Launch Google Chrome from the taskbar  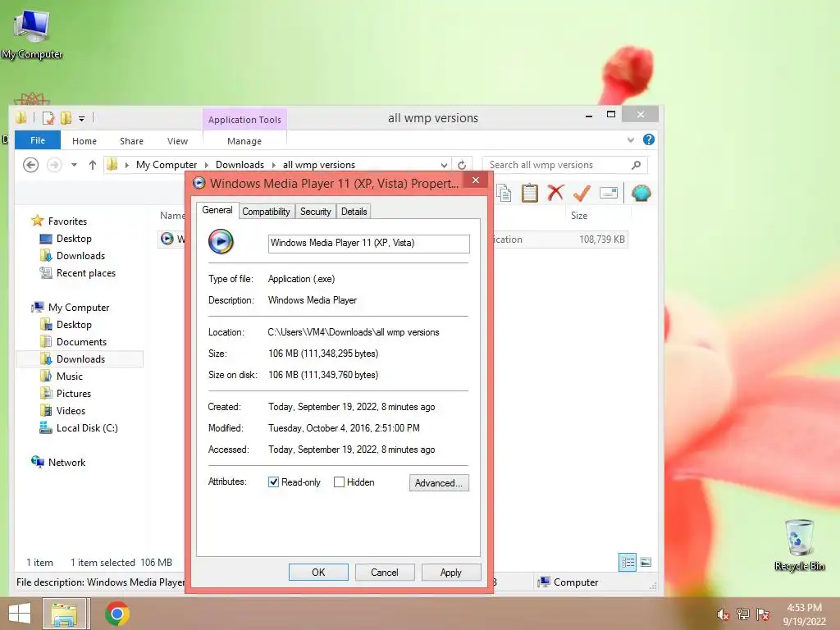coord(117,614)
